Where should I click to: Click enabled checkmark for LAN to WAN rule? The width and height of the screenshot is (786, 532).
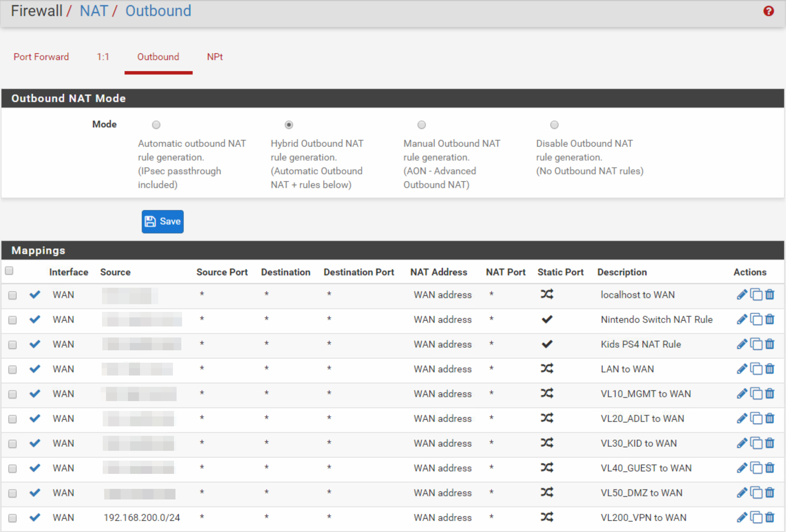tap(35, 369)
